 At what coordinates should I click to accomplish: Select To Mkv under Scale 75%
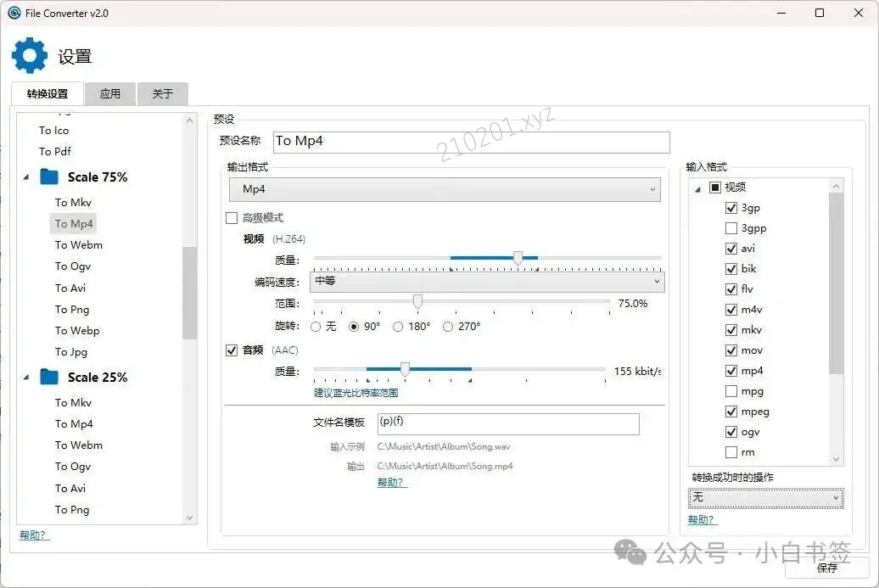tap(73, 202)
